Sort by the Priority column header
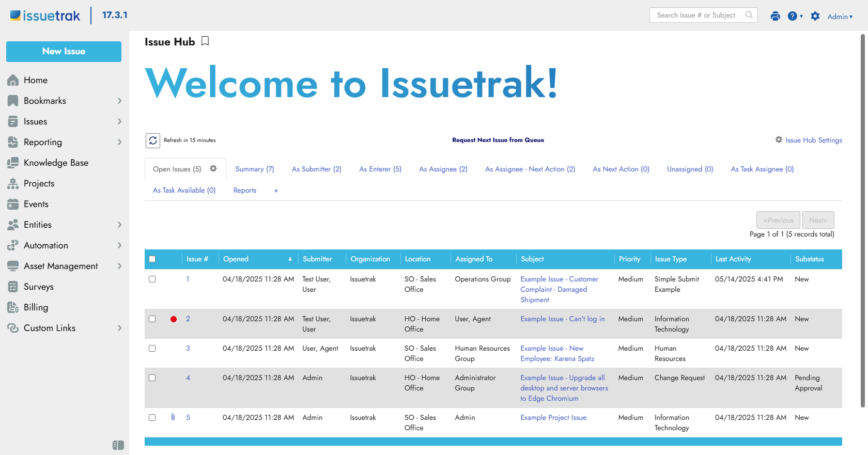Image resolution: width=868 pixels, height=455 pixels. [x=630, y=259]
